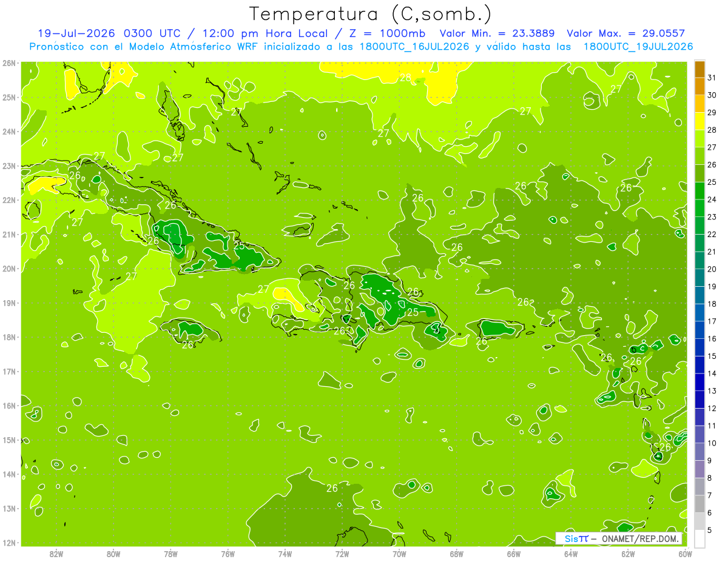Screen dimensions: 728x562
Task: Click the '15N' latitude axis label
Action: coord(8,440)
